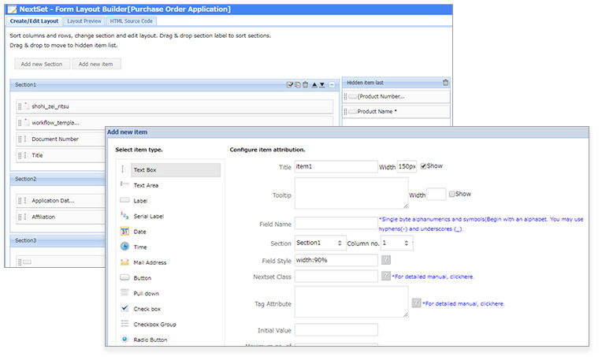
Task: Open the Column no. dropdown
Action: (396, 243)
